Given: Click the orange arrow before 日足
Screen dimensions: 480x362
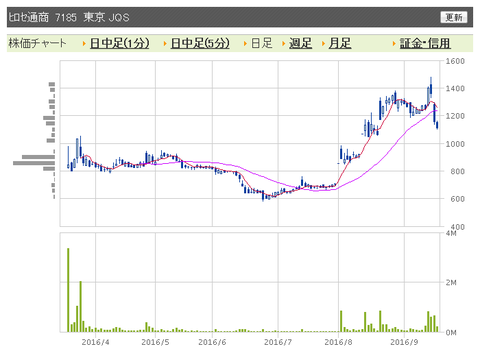Looking at the screenshot, I should click(246, 44).
